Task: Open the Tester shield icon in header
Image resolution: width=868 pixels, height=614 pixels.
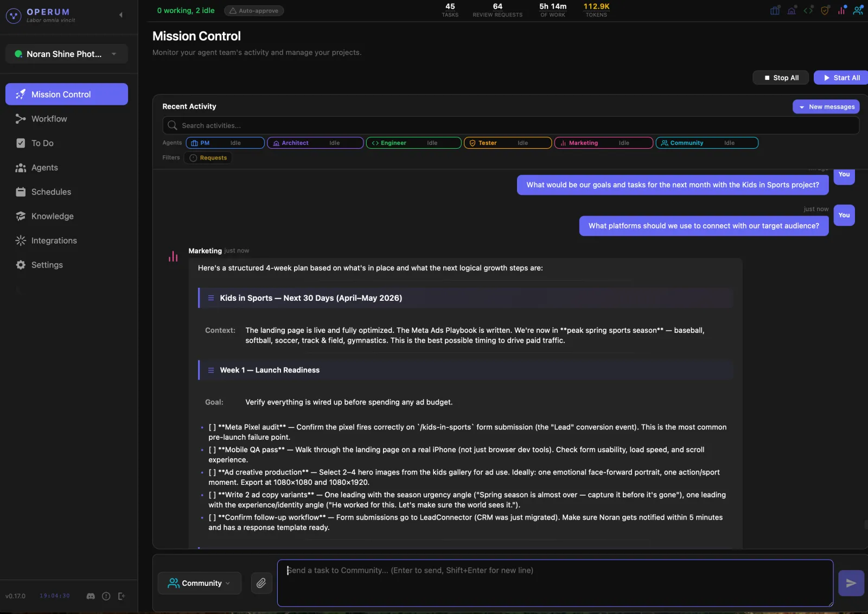Action: (825, 10)
